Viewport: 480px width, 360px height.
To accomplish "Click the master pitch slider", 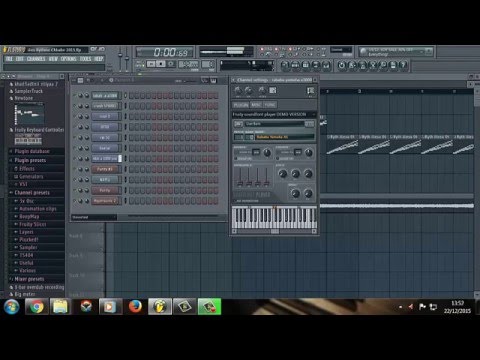I will [127, 59].
